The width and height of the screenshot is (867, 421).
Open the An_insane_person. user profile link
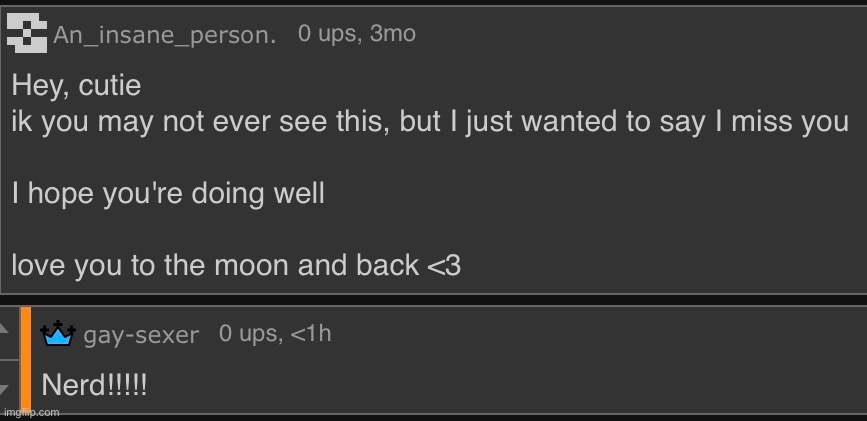tap(164, 36)
